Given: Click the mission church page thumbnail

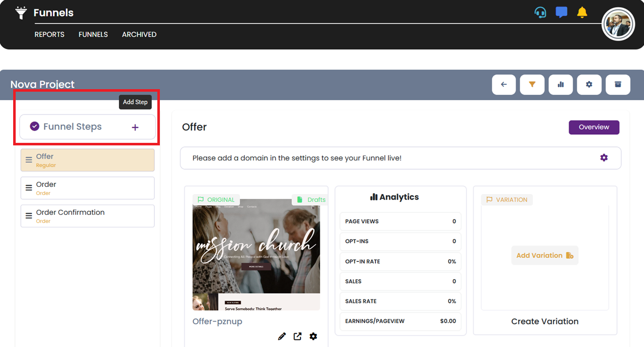Looking at the screenshot, I should click(256, 254).
